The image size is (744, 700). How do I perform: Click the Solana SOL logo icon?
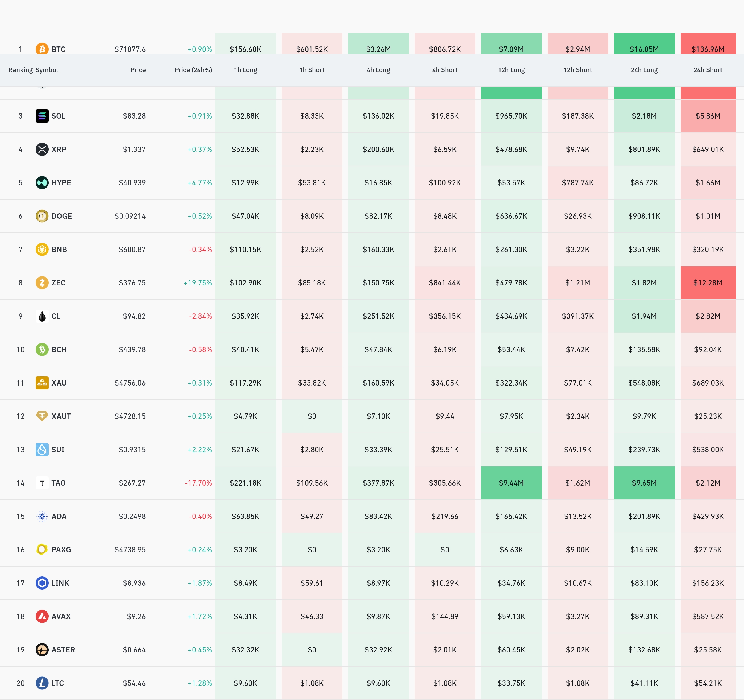point(42,116)
